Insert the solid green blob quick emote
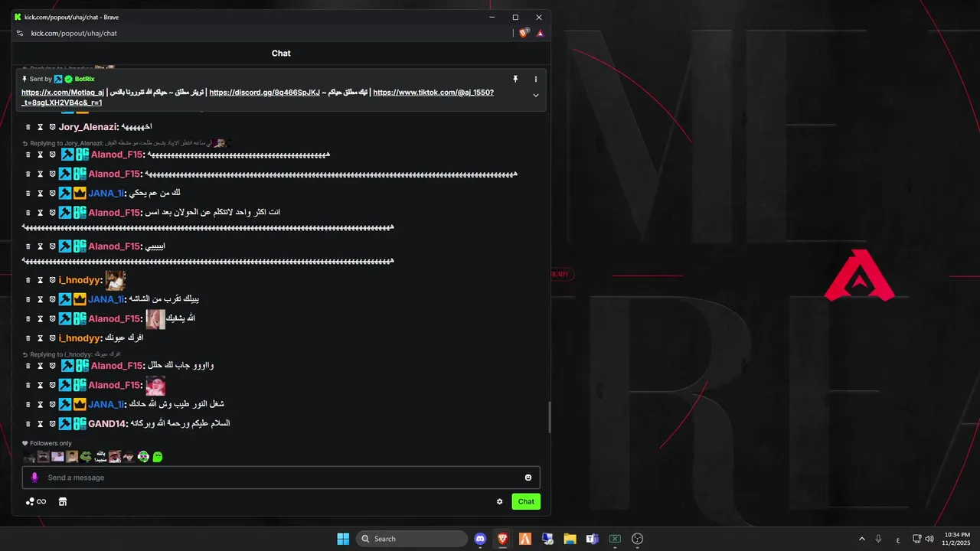The height and width of the screenshot is (551, 980). pyautogui.click(x=158, y=457)
